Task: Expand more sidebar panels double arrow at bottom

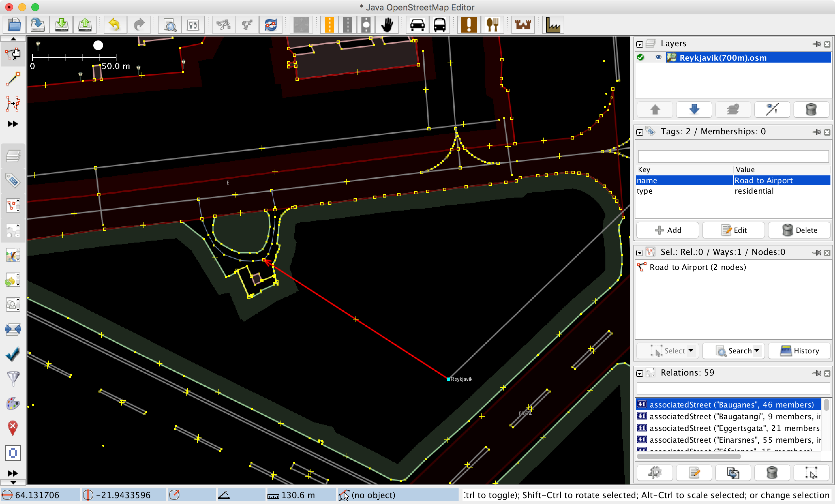Action: (12, 473)
